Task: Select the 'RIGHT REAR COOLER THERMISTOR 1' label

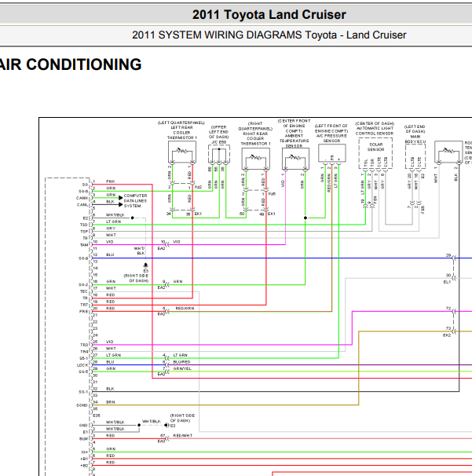Action: pyautogui.click(x=255, y=138)
